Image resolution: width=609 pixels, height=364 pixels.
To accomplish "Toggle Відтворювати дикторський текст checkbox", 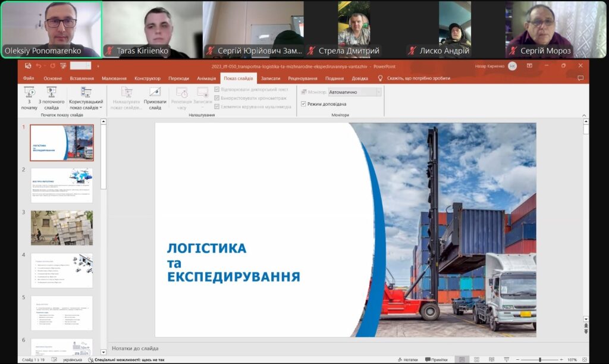I will (x=216, y=89).
